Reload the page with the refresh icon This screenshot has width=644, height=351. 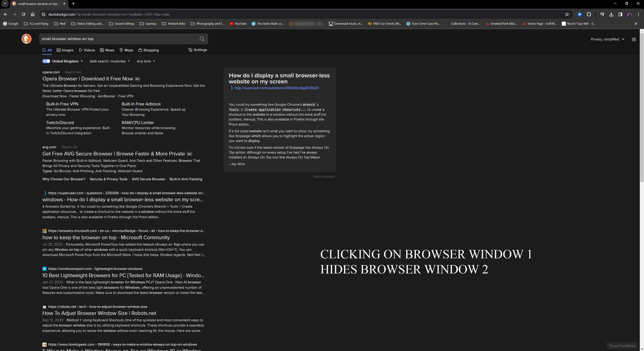click(23, 14)
